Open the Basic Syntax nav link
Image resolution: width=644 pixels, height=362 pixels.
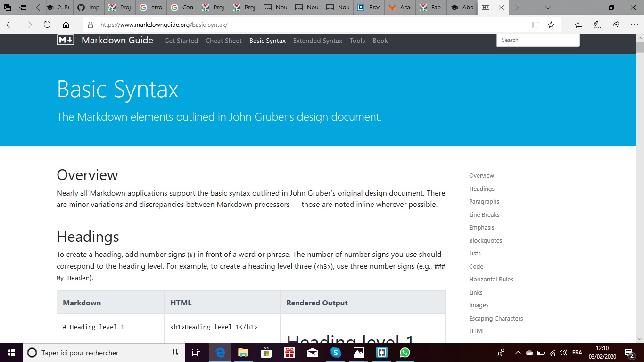[x=267, y=41]
